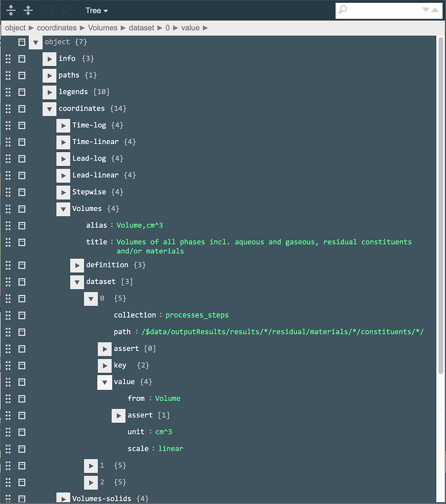Open the actions menu icon for the root object
The height and width of the screenshot is (504, 446).
(x=21, y=42)
